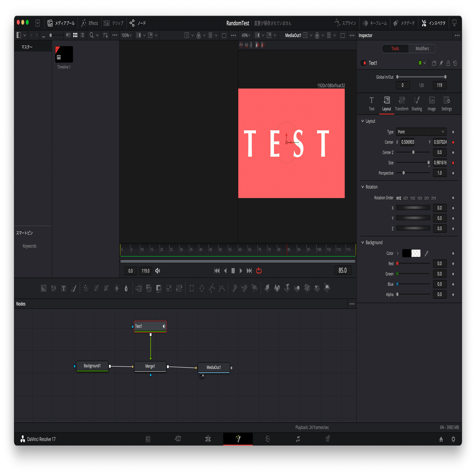Add a Text3D node from the toolbar
Screen dimensions: 476x476
pos(287,288)
